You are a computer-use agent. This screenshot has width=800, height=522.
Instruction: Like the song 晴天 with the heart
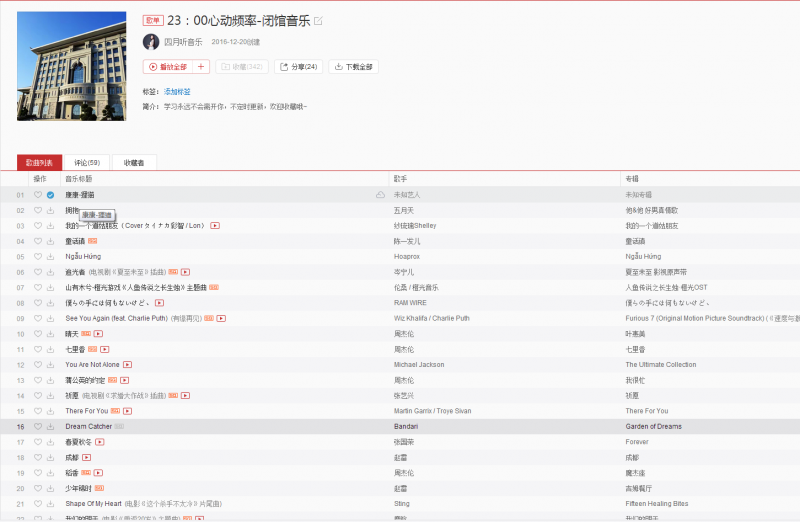pos(38,334)
